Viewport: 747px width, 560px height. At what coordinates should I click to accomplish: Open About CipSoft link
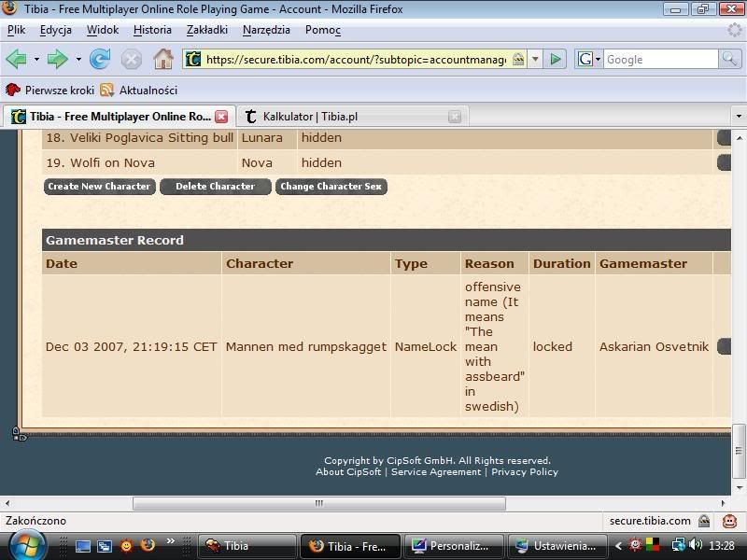pos(348,472)
